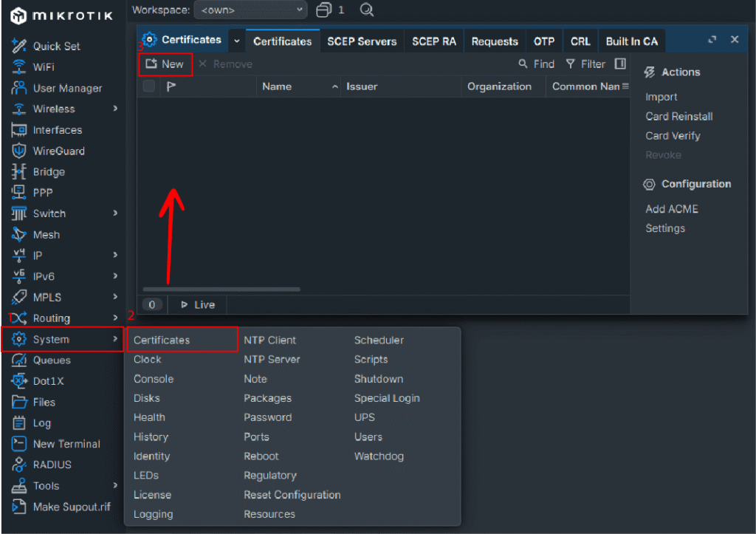Click the Mesh icon in sidebar
Viewport: 756px width, 534px height.
(x=18, y=234)
